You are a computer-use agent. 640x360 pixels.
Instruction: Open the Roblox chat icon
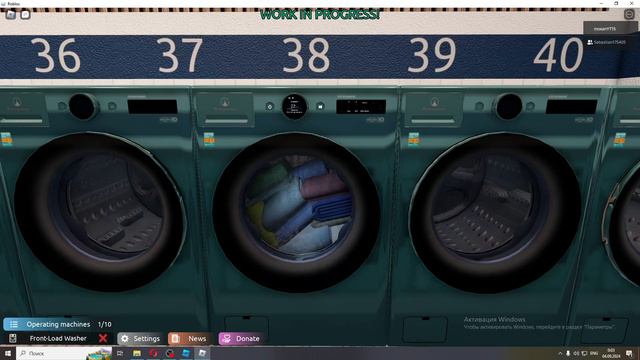tap(25, 15)
